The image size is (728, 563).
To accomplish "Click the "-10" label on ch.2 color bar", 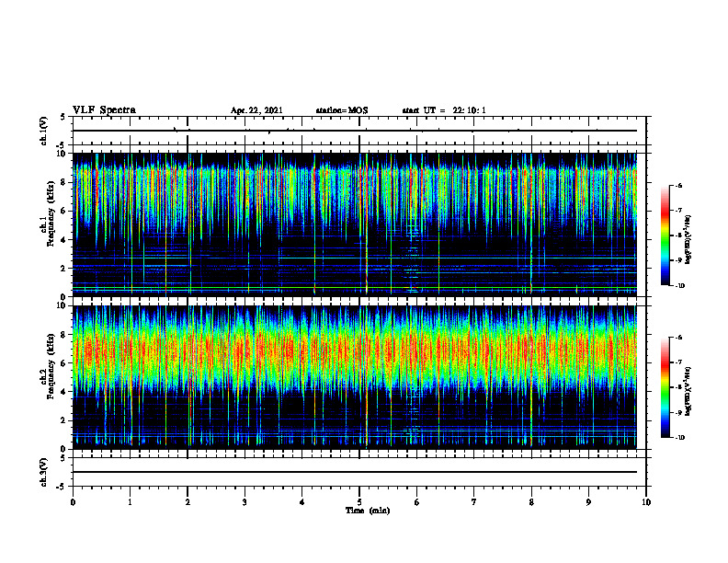I will click(679, 438).
